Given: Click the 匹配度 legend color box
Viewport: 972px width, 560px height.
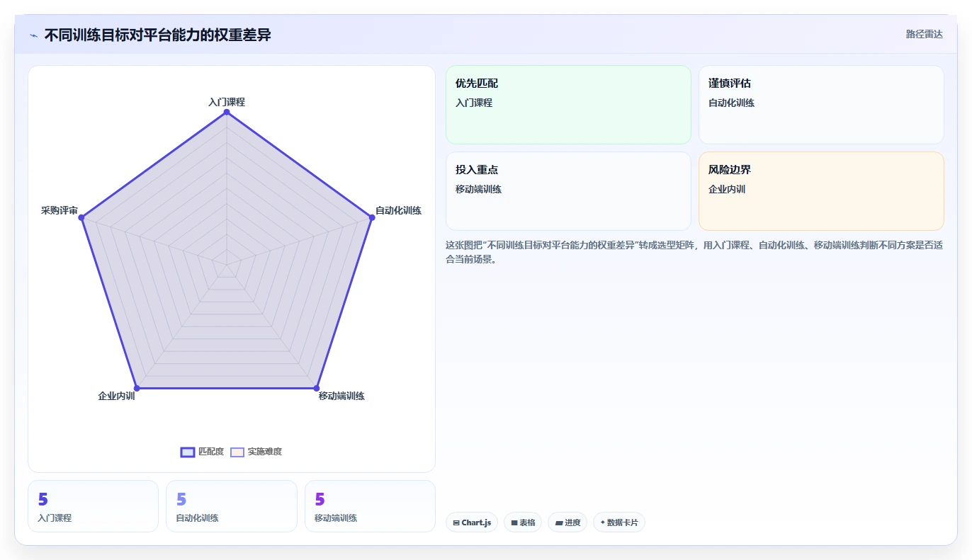Looking at the screenshot, I should click(188, 452).
